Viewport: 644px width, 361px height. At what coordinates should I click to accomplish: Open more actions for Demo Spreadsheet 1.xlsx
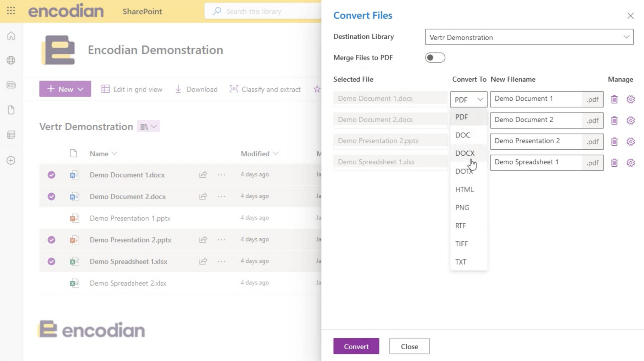tap(222, 261)
